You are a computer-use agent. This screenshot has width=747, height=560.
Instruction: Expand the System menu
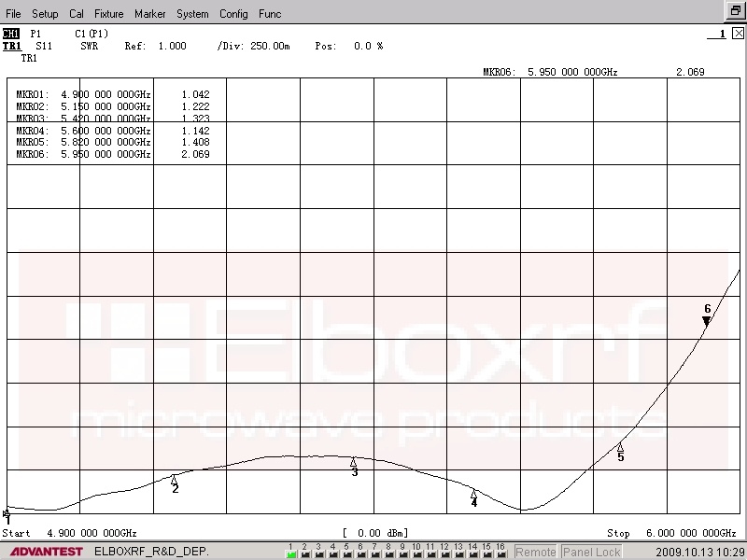click(192, 14)
